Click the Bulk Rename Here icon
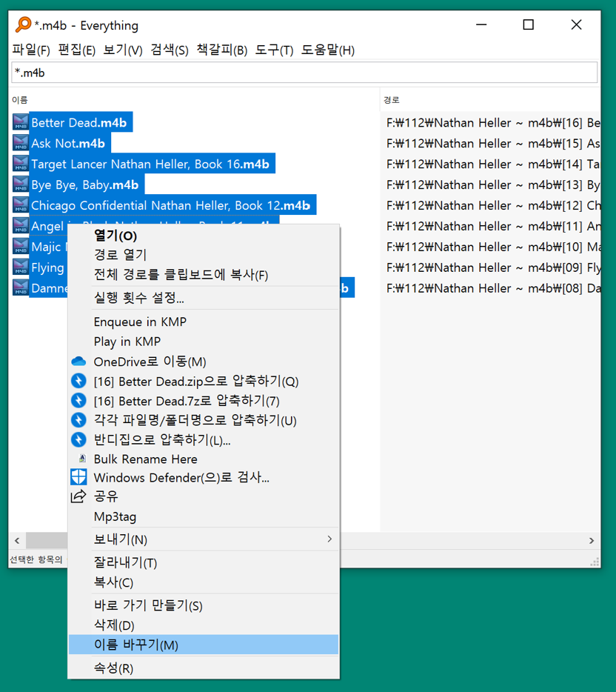Screen dimensions: 616x692 click(82, 459)
